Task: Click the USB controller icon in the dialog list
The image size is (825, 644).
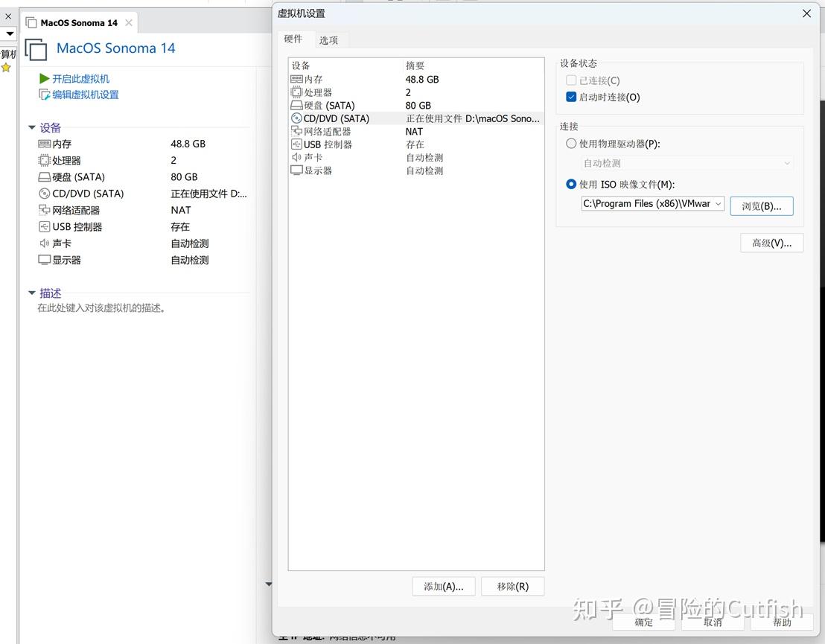Action: pyautogui.click(x=296, y=144)
